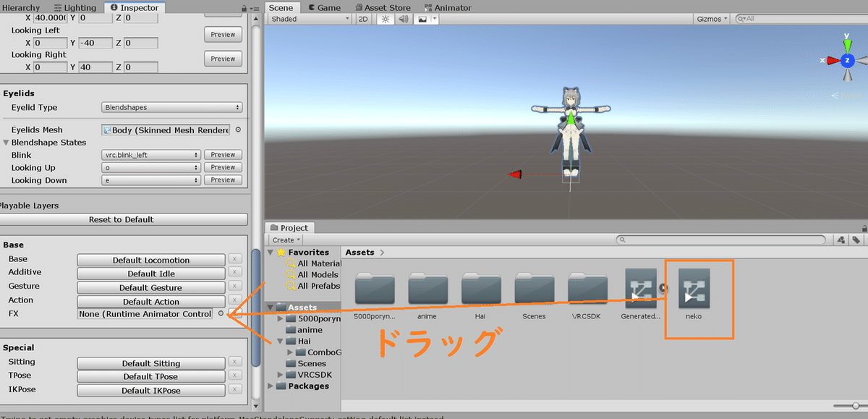Switch to the Lighting tab
The width and height of the screenshot is (868, 419).
tap(75, 7)
